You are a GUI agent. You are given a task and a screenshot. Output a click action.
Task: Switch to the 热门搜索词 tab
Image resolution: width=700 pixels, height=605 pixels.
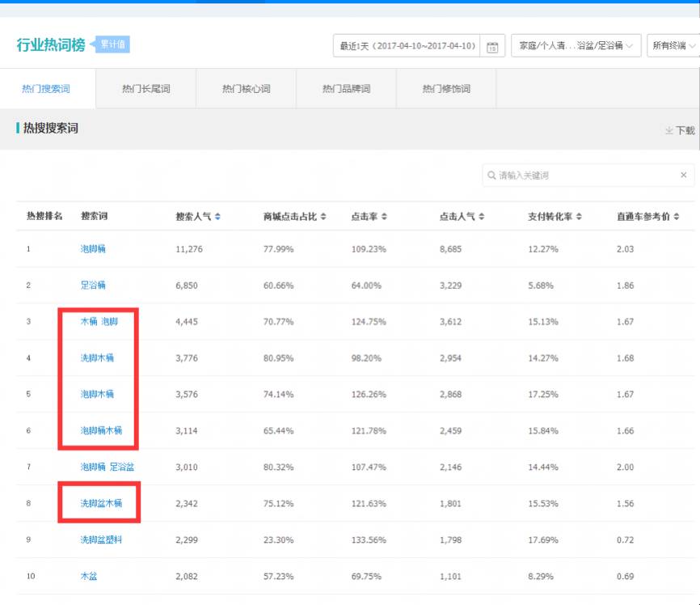pyautogui.click(x=46, y=89)
